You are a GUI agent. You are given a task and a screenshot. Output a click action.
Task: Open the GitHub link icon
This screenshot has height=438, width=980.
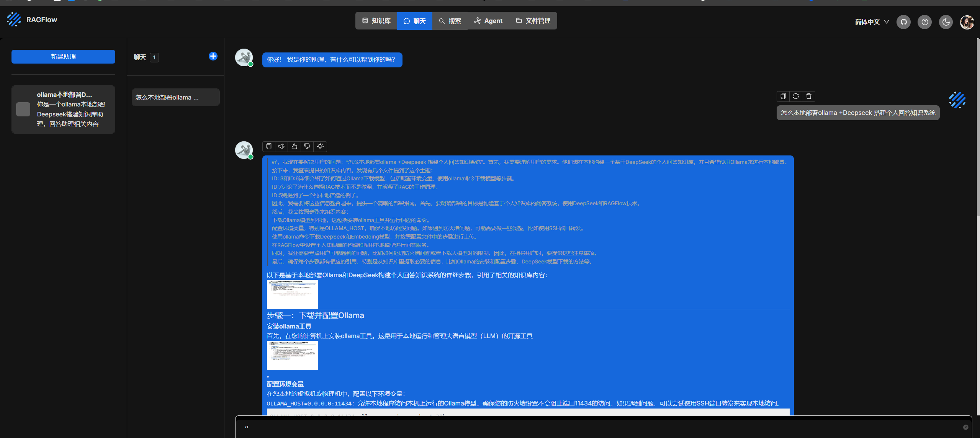904,22
